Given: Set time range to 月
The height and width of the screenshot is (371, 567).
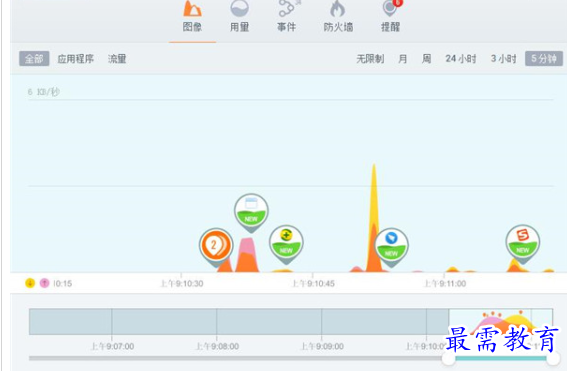Looking at the screenshot, I should (402, 59).
